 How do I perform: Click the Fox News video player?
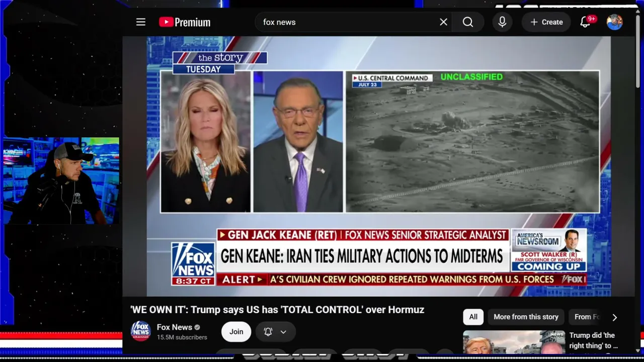tap(379, 166)
